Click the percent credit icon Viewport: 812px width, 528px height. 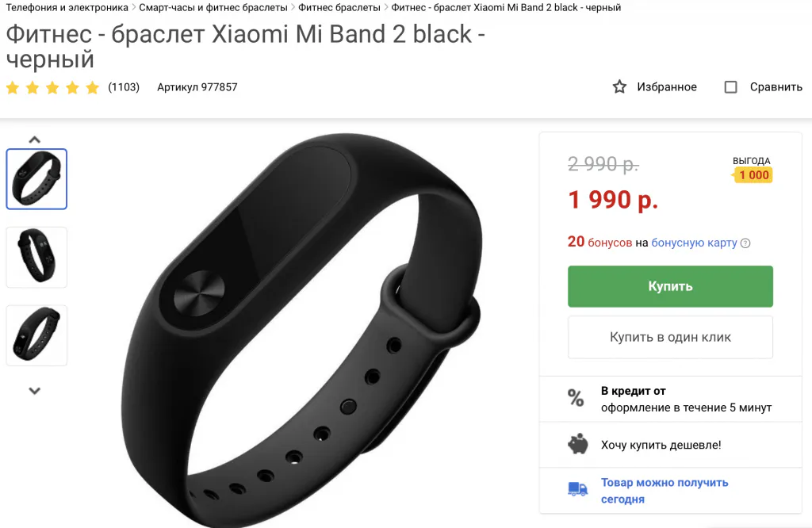tap(576, 398)
